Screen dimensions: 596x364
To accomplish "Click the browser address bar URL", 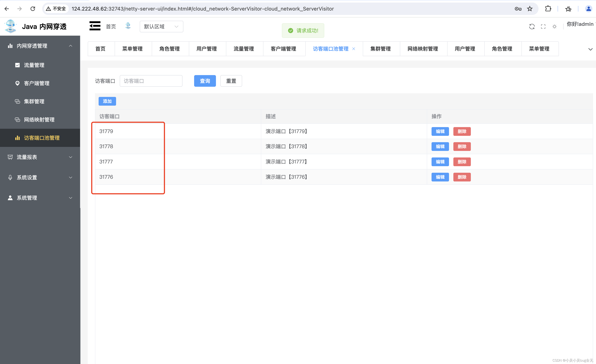I will point(203,9).
